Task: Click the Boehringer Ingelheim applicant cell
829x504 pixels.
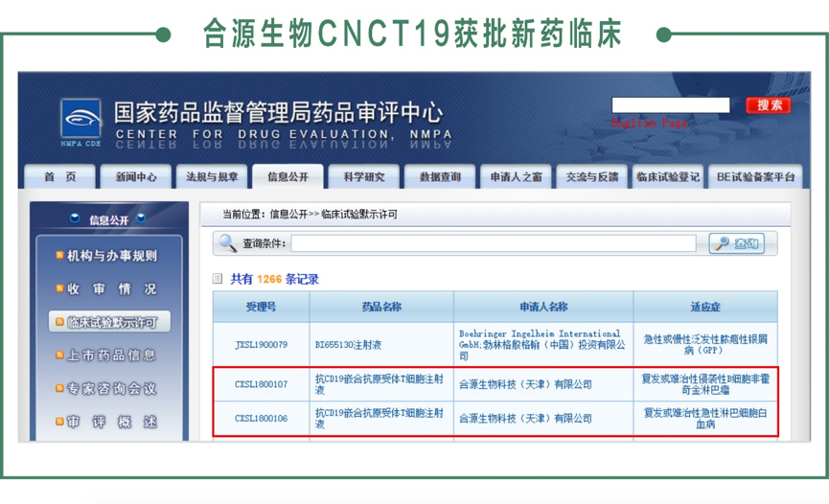Action: (x=543, y=345)
